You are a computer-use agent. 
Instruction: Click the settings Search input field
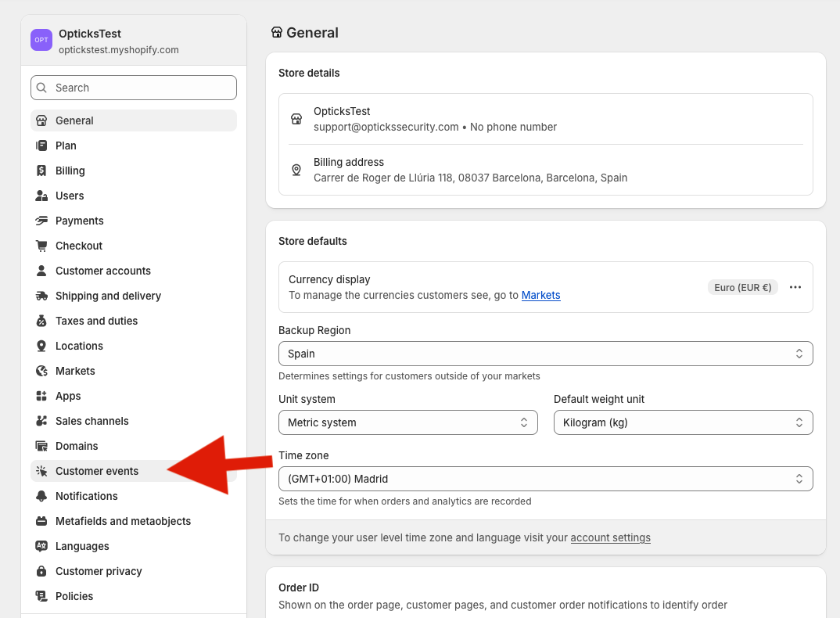pyautogui.click(x=134, y=88)
